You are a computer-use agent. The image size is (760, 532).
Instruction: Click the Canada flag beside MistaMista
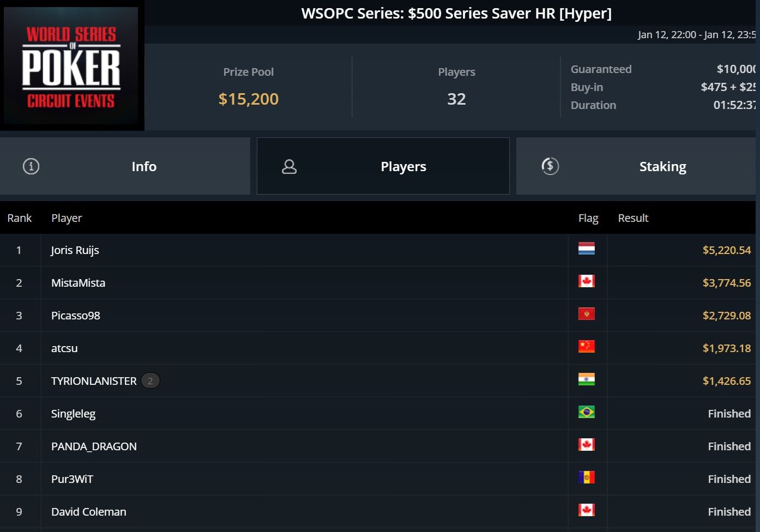(x=586, y=281)
